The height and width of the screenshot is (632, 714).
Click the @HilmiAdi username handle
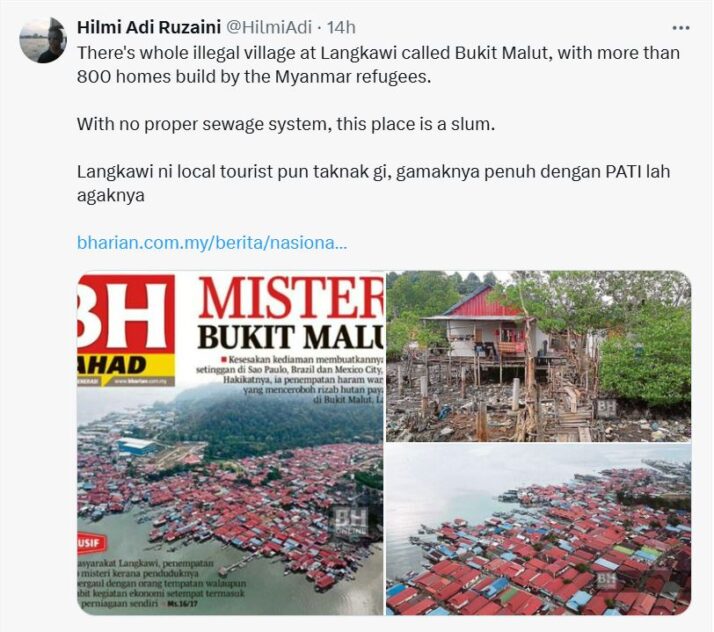pos(269,27)
